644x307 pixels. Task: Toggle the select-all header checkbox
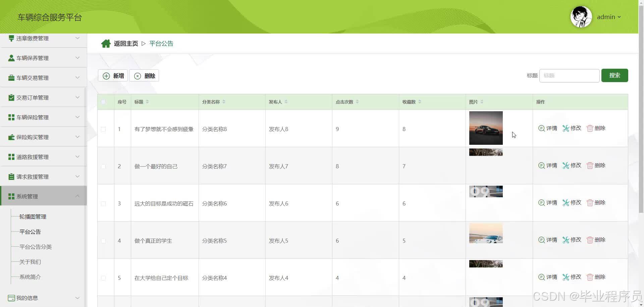(103, 102)
